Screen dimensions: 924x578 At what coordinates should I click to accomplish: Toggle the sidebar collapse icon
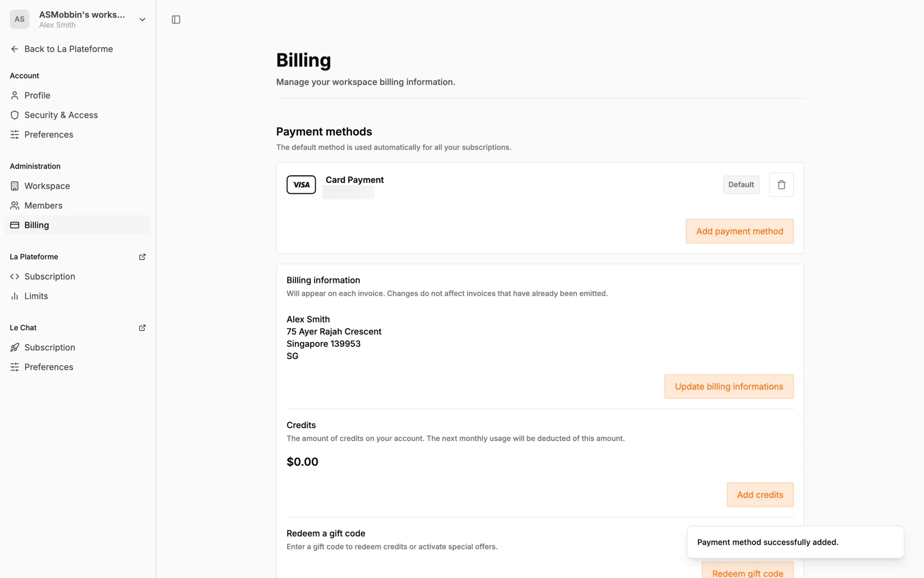click(x=176, y=20)
